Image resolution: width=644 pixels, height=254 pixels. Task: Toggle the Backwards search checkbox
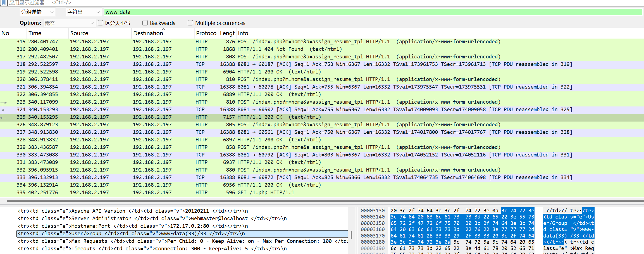(x=145, y=23)
